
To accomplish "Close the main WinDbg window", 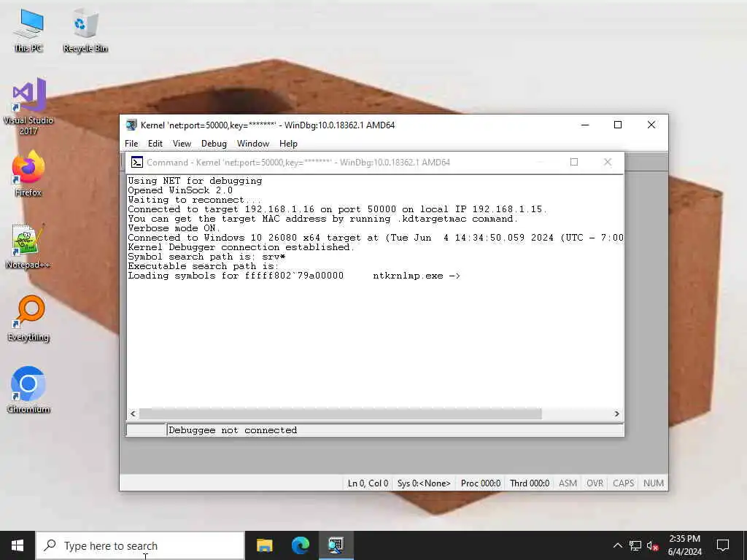I will (x=651, y=125).
